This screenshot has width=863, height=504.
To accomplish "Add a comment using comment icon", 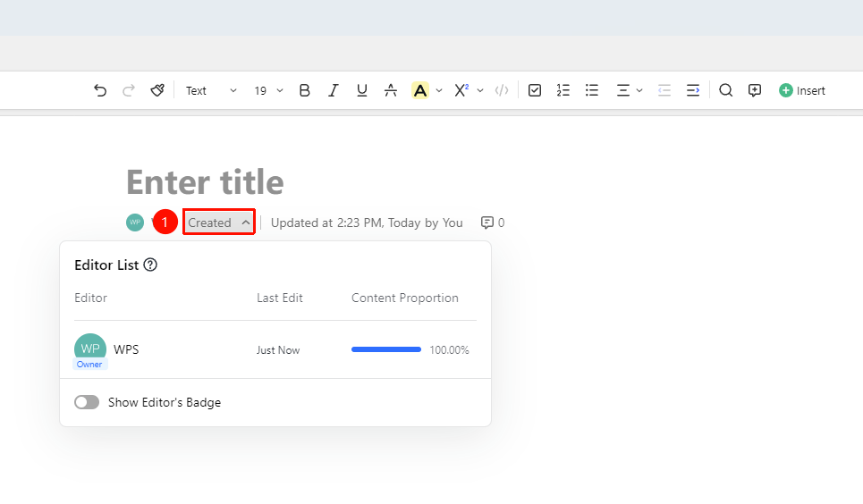I will click(x=755, y=90).
